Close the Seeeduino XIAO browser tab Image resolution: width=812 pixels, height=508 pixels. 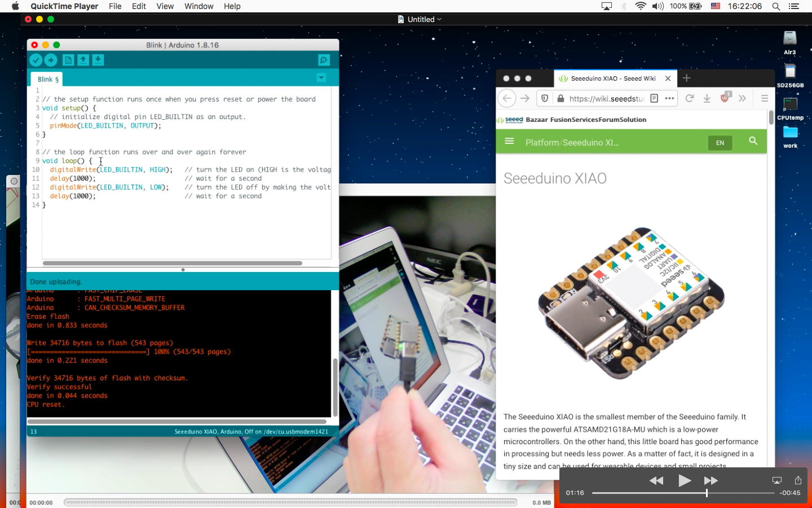668,78
